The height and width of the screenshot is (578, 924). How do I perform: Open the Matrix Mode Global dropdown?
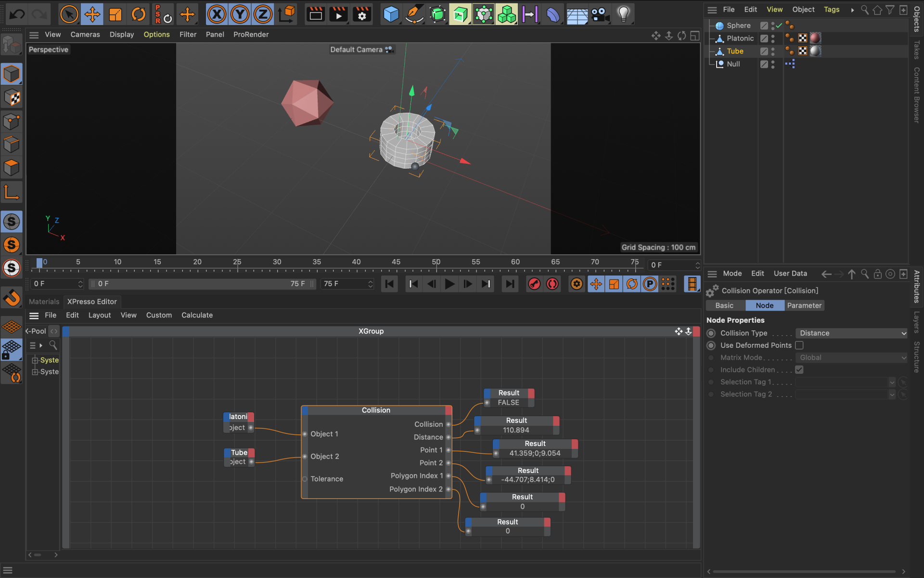click(x=851, y=358)
